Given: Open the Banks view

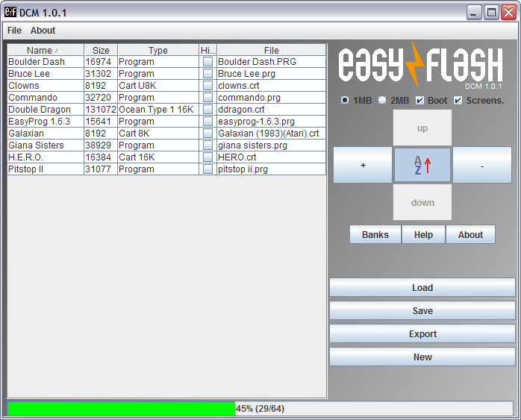Looking at the screenshot, I should point(375,234).
